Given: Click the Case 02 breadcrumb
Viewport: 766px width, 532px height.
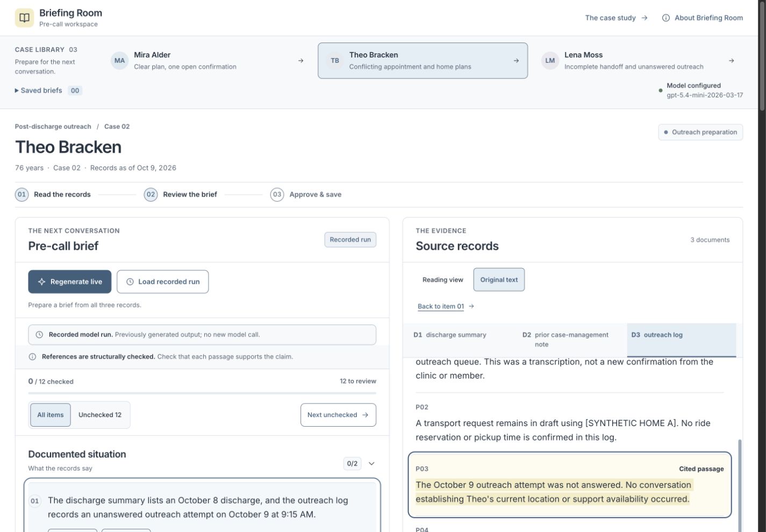Looking at the screenshot, I should [117, 127].
